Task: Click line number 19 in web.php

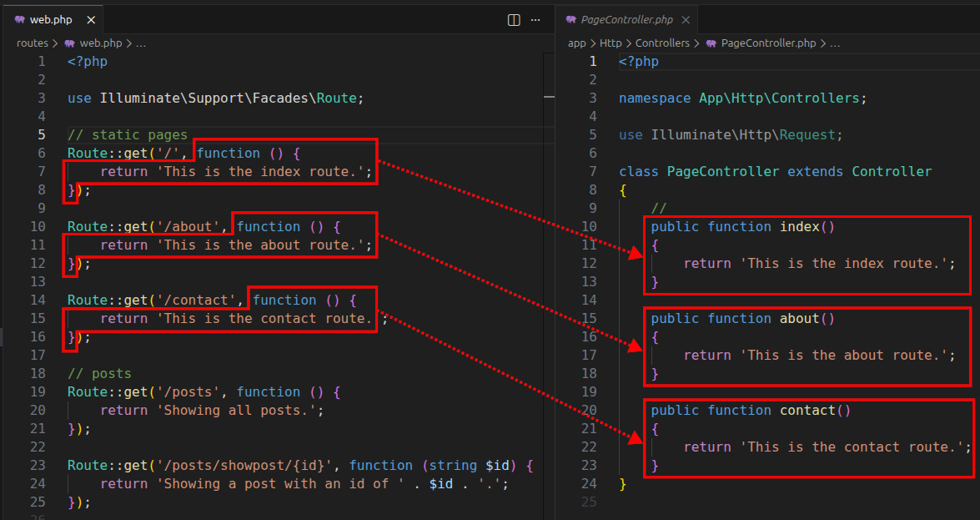Action: (38, 391)
